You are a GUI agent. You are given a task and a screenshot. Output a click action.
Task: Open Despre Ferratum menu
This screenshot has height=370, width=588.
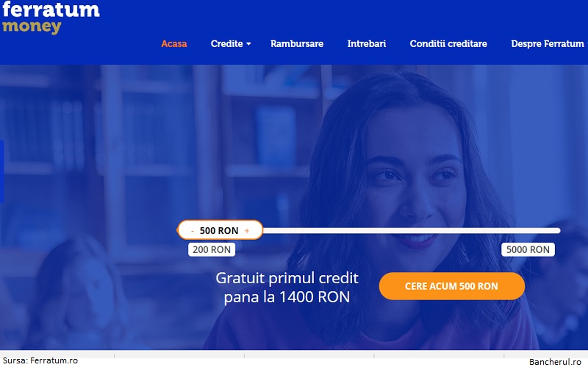tap(548, 43)
